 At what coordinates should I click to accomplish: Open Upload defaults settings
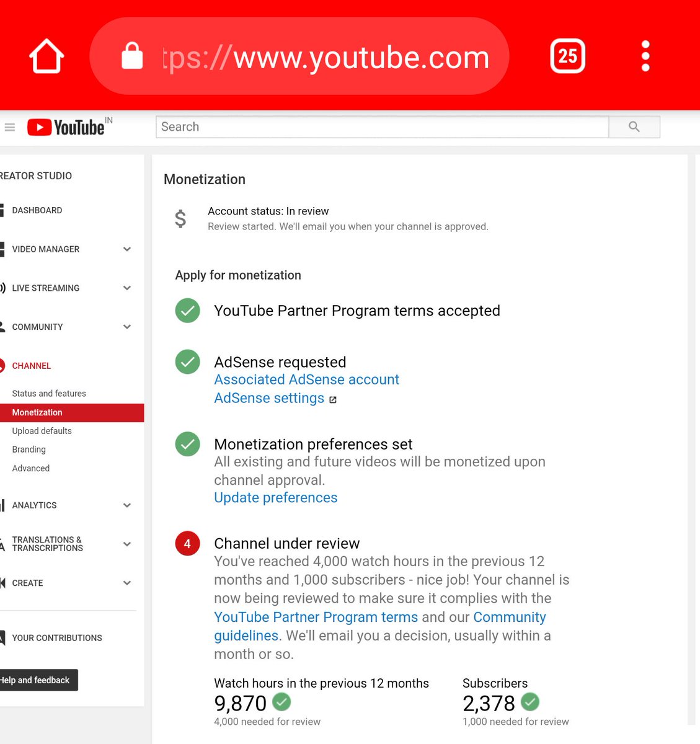pos(42,431)
